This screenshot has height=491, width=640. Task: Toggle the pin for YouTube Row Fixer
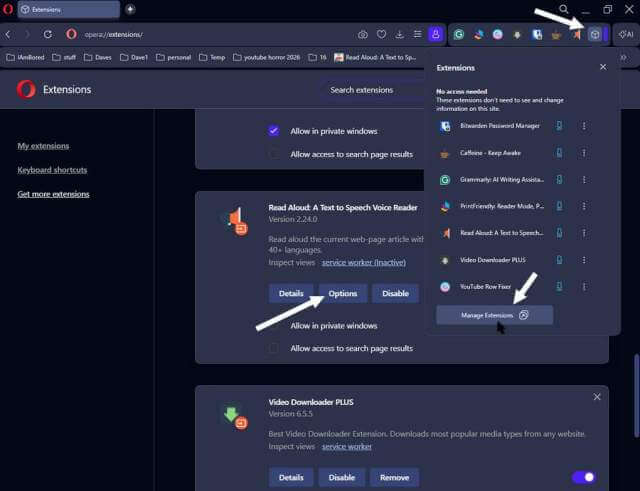(x=560, y=287)
